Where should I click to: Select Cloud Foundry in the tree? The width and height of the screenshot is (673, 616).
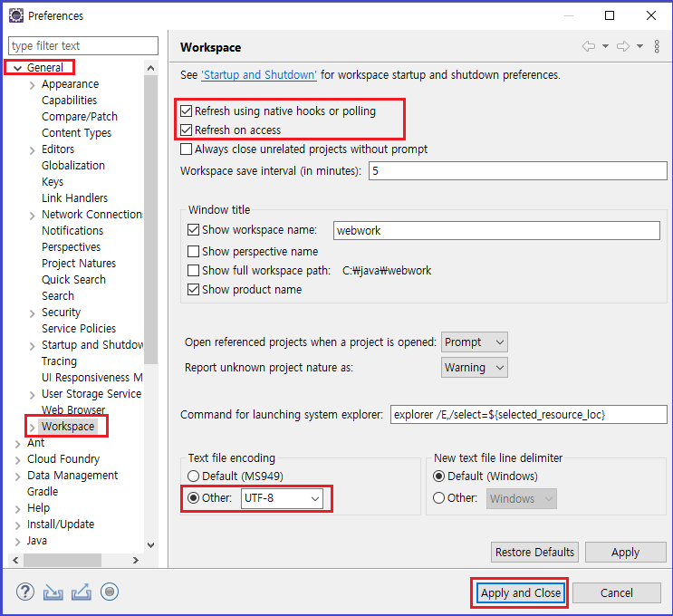63,459
